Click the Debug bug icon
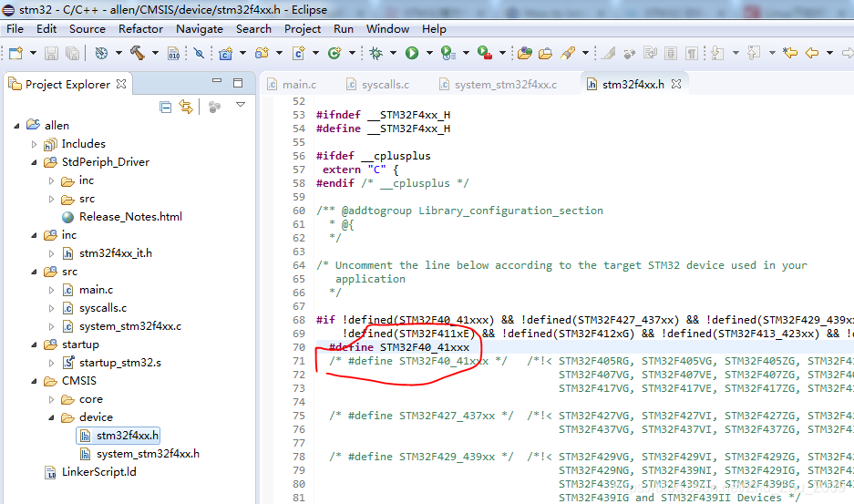Viewport: 854px width, 504px height. tap(376, 53)
